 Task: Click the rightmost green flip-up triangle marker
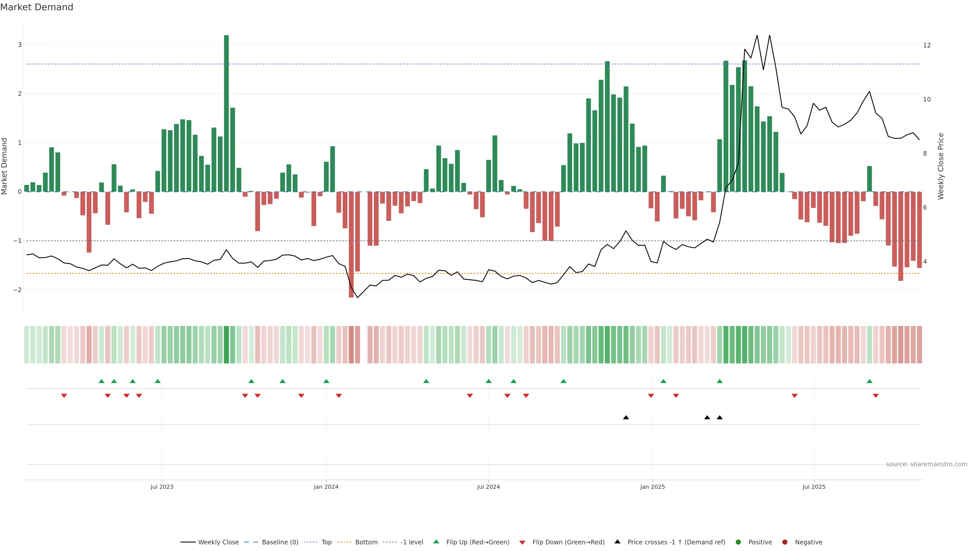tap(869, 381)
